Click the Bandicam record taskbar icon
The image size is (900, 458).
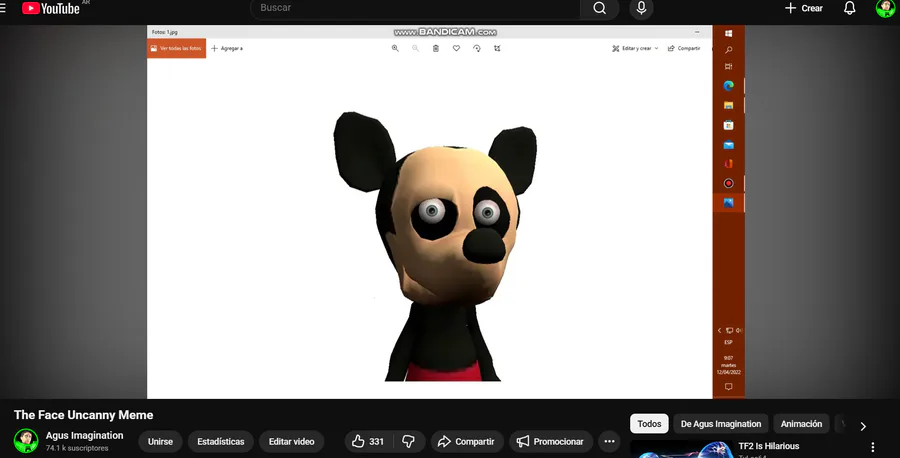[728, 183]
